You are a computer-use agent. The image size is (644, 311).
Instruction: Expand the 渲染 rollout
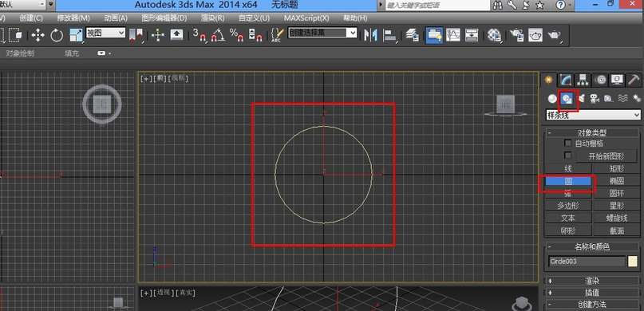point(592,281)
